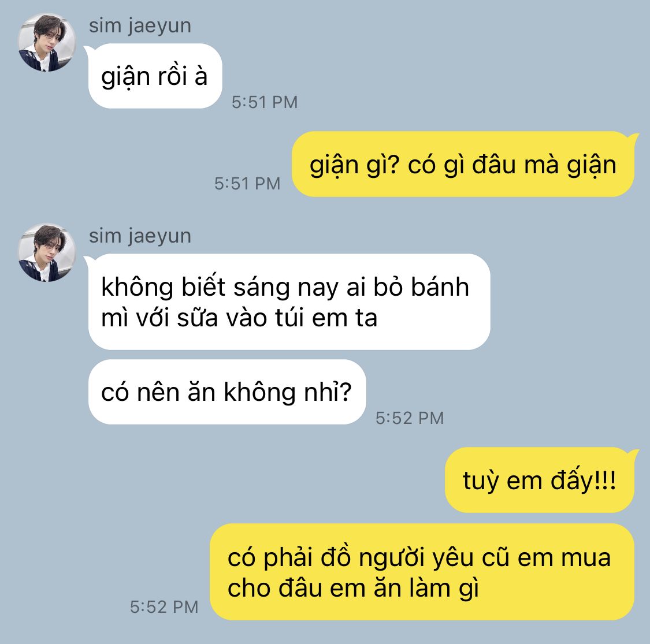Click the 5:52 PM timestamp beside the last message
This screenshot has height=644, width=650.
[164, 607]
